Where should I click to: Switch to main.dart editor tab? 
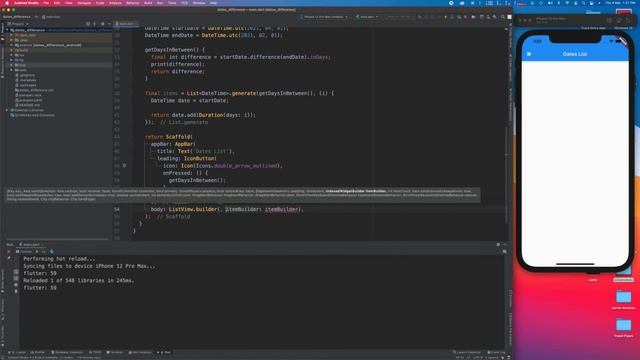[x=126, y=24]
